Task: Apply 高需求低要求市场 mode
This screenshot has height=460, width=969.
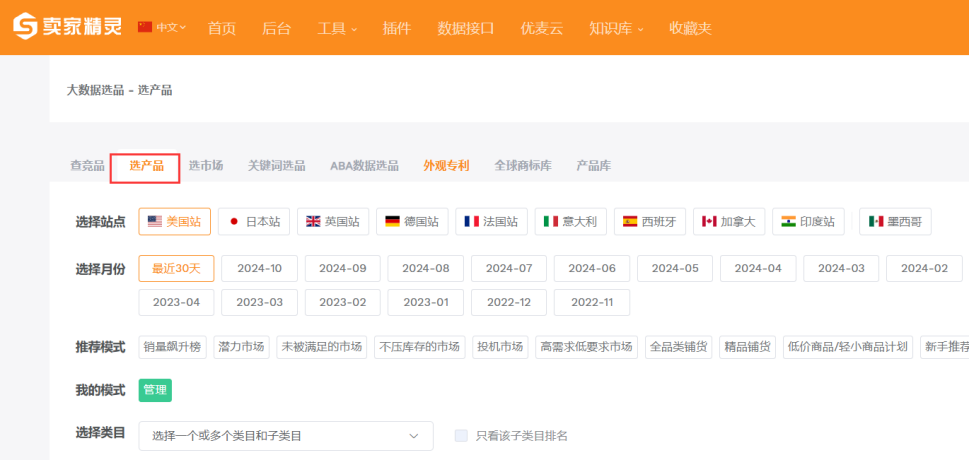Action: pos(586,347)
